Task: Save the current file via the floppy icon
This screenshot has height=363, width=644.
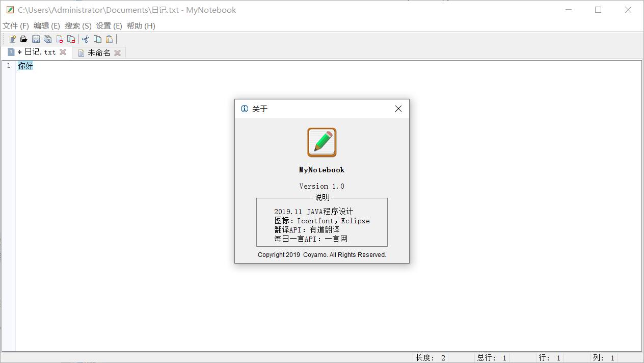Action: (36, 39)
